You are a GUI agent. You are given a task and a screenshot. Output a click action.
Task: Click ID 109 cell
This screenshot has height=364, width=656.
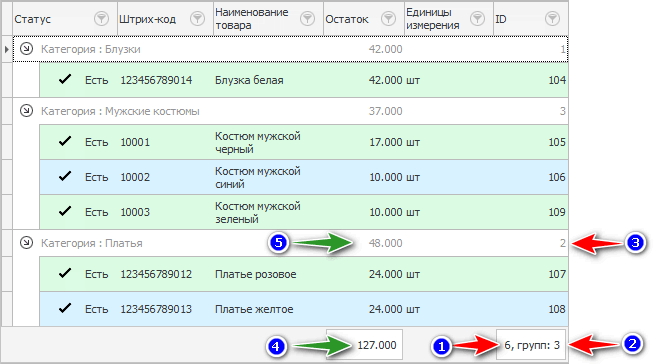click(x=557, y=212)
